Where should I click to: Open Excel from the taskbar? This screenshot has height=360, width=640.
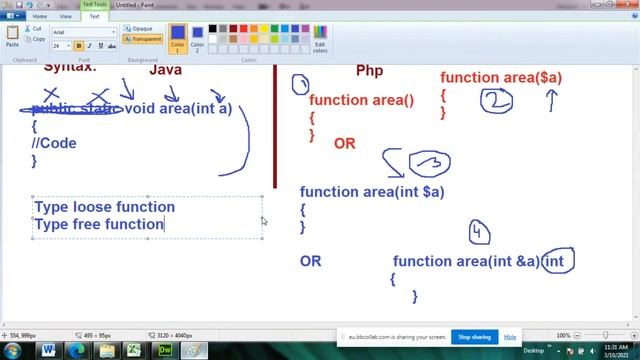pyautogui.click(x=134, y=350)
